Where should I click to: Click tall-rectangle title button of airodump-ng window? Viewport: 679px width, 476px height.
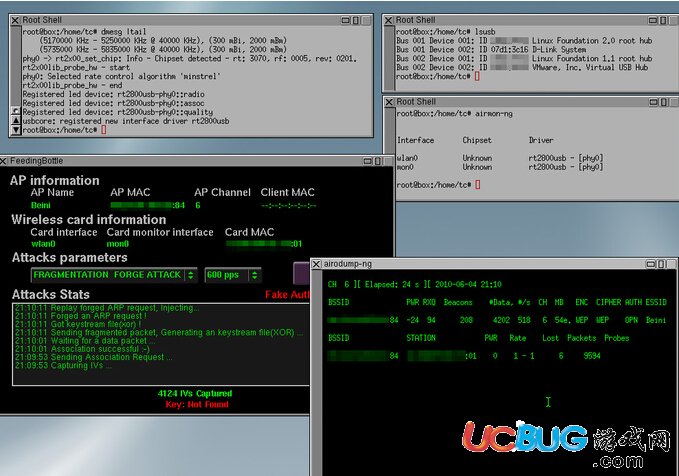660,264
